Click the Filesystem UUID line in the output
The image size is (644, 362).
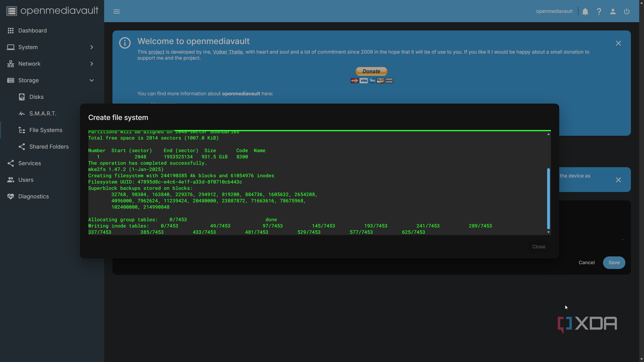coord(165,182)
